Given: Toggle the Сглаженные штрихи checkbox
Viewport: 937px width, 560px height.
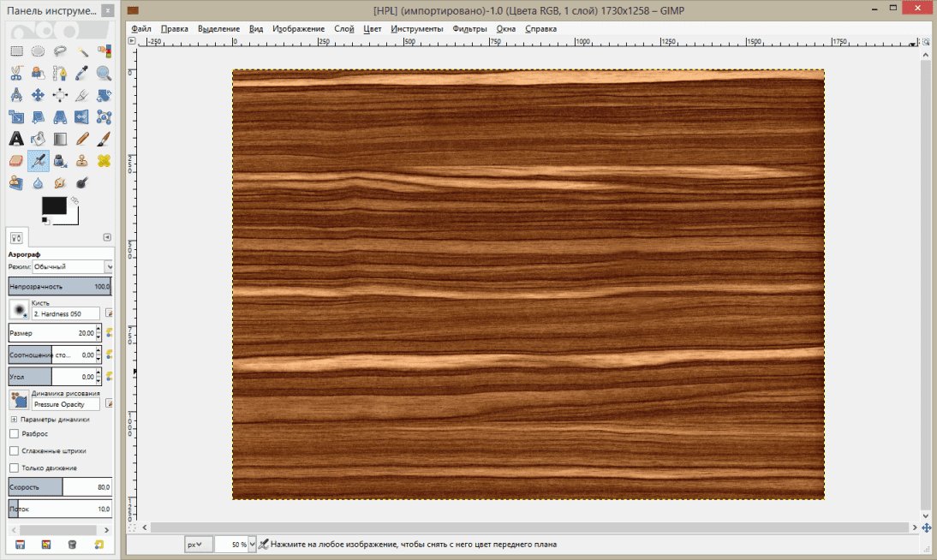Looking at the screenshot, I should (x=14, y=450).
